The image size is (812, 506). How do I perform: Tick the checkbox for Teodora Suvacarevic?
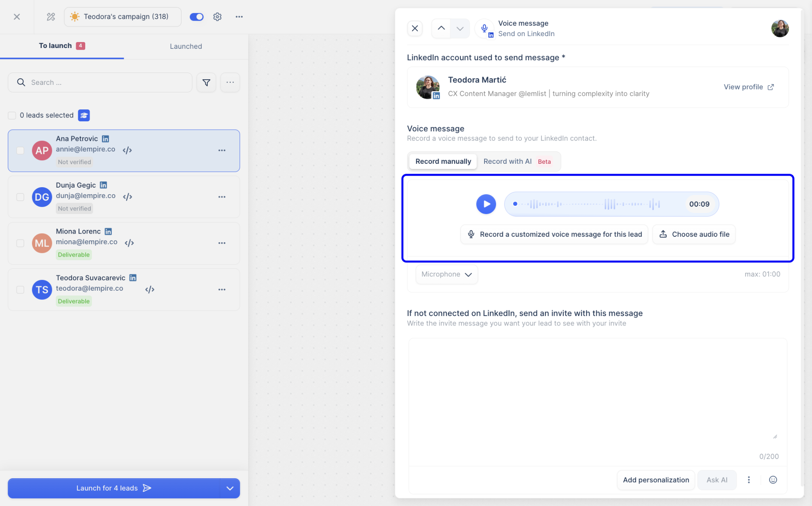20,289
